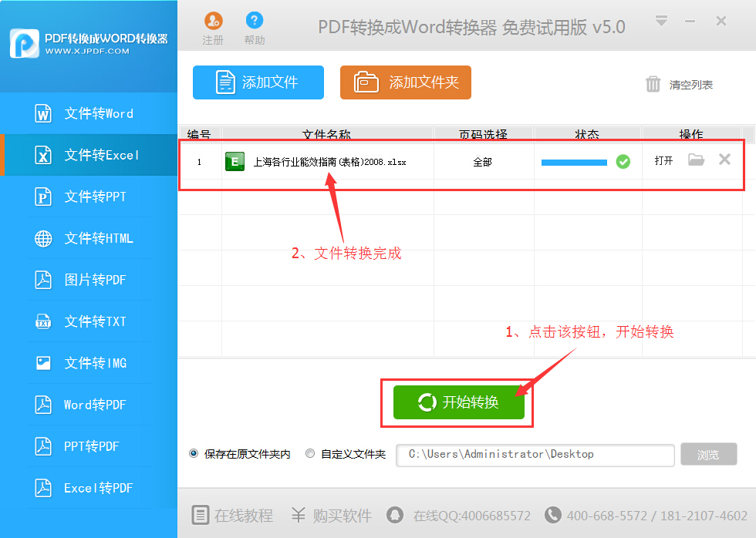Click the PPT转PDF icon in sidebar
This screenshot has height=538, width=756.
pos(43,446)
